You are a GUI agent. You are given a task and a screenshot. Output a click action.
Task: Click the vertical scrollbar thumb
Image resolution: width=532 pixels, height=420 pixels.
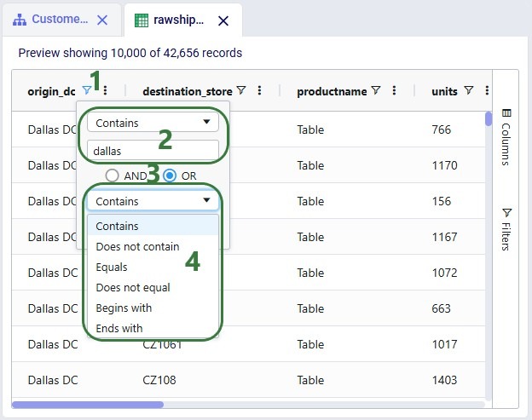[489, 119]
